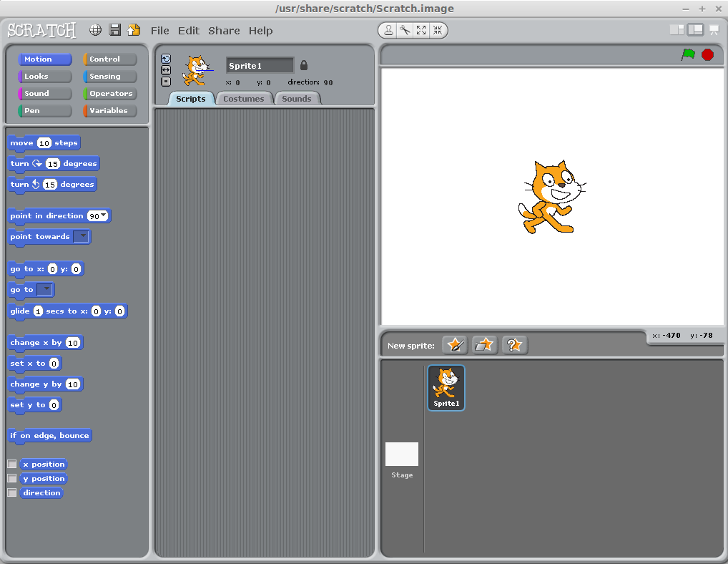Select the Control block category

109,59
